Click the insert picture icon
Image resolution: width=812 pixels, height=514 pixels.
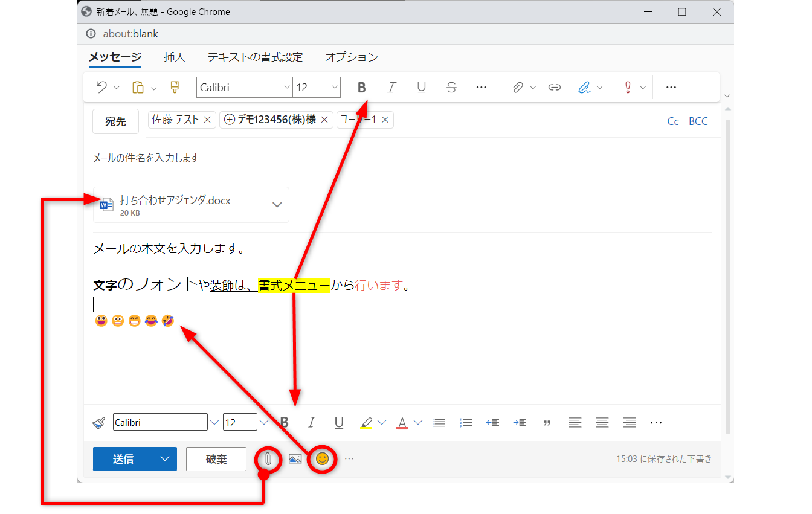tap(295, 459)
